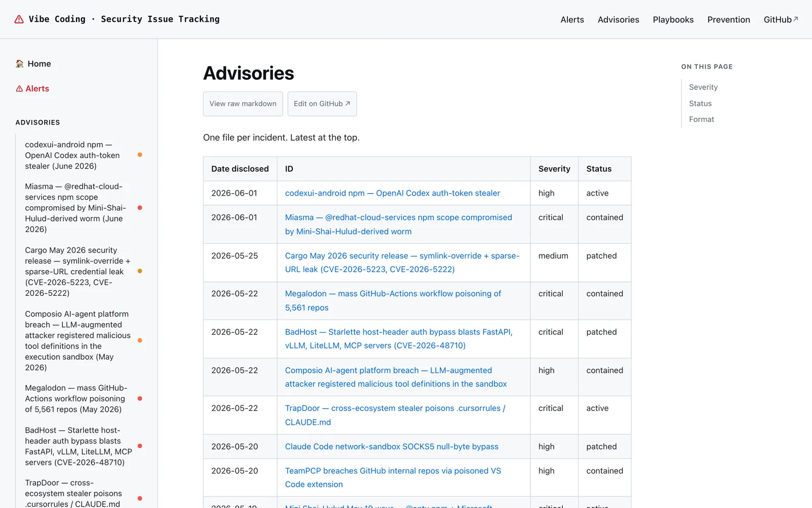The image size is (812, 508).
Task: Go to Home in the sidebar
Action: 33,63
